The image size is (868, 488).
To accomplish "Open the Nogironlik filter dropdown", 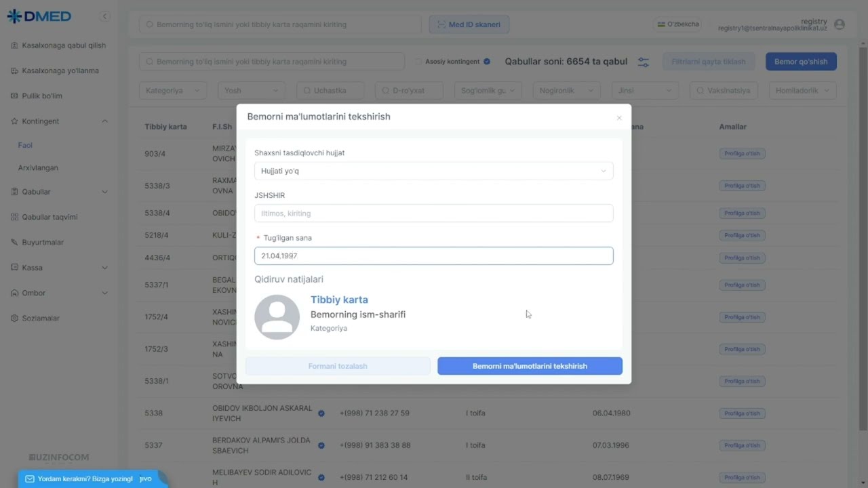I will pyautogui.click(x=566, y=90).
